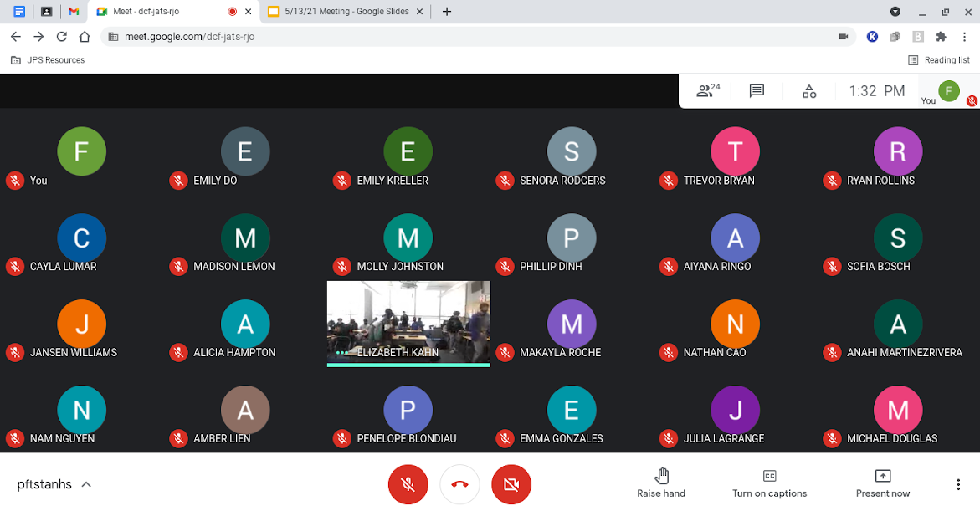Image resolution: width=980 pixels, height=516 pixels.
Task: Open the Reading list
Action: (x=939, y=60)
